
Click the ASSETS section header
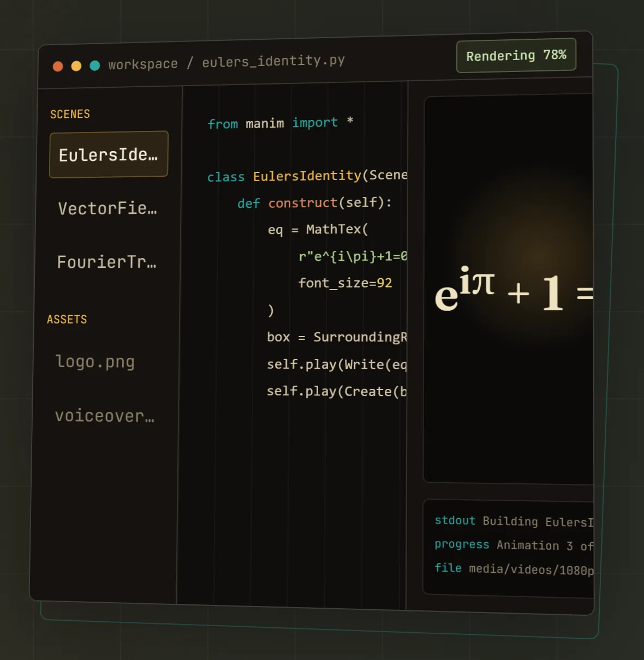click(x=67, y=320)
